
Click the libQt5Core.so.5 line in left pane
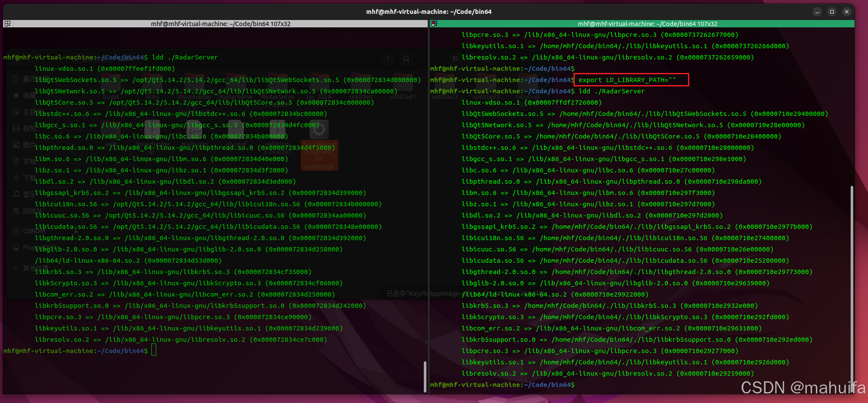[x=204, y=102]
